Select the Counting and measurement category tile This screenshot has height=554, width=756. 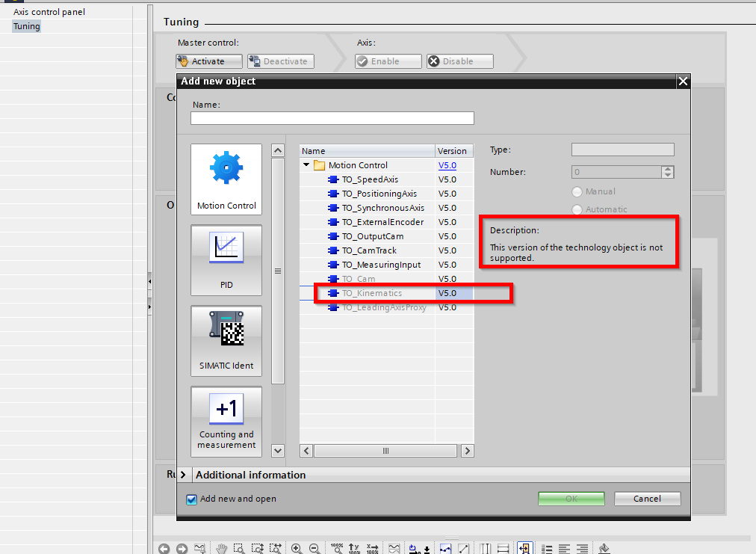[x=226, y=421]
